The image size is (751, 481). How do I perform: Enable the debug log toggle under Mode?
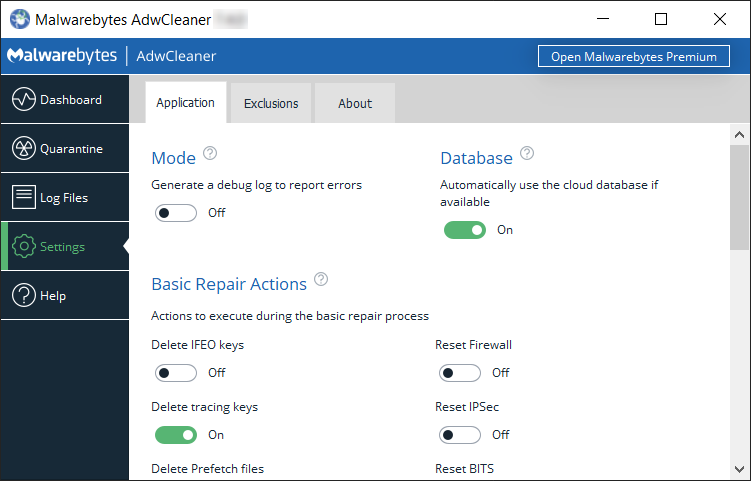(176, 213)
